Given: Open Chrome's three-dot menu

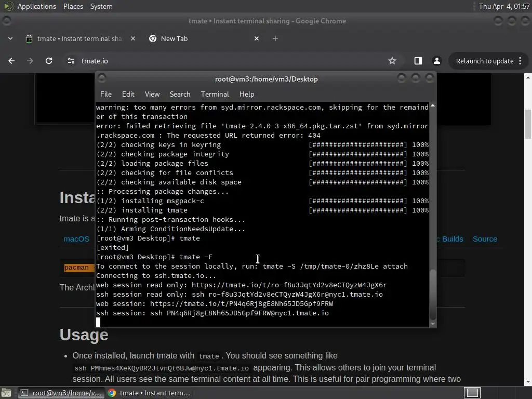Looking at the screenshot, I should coord(520,61).
